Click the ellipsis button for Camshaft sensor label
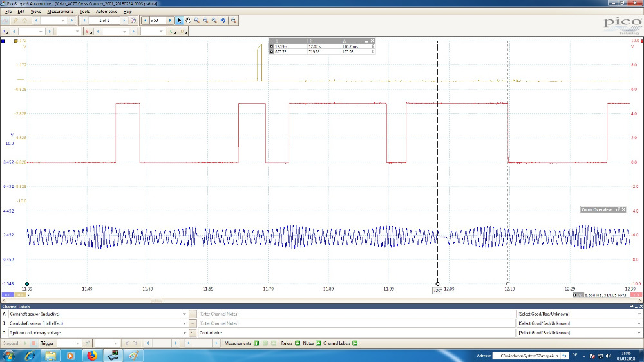The height and width of the screenshot is (362, 644). point(192,314)
